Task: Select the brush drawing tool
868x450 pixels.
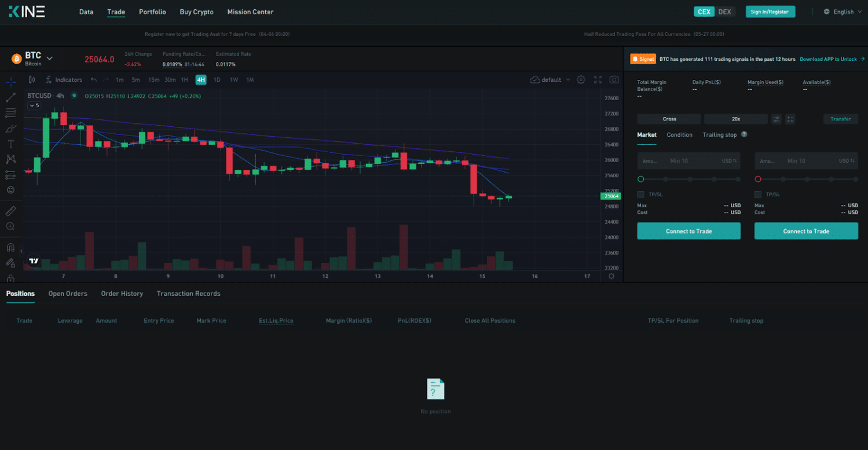Action: coord(10,128)
